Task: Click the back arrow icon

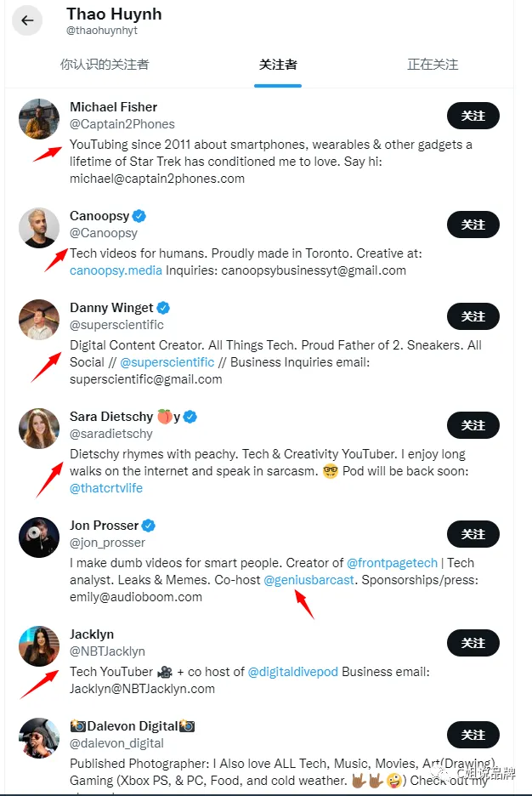Action: [27, 20]
